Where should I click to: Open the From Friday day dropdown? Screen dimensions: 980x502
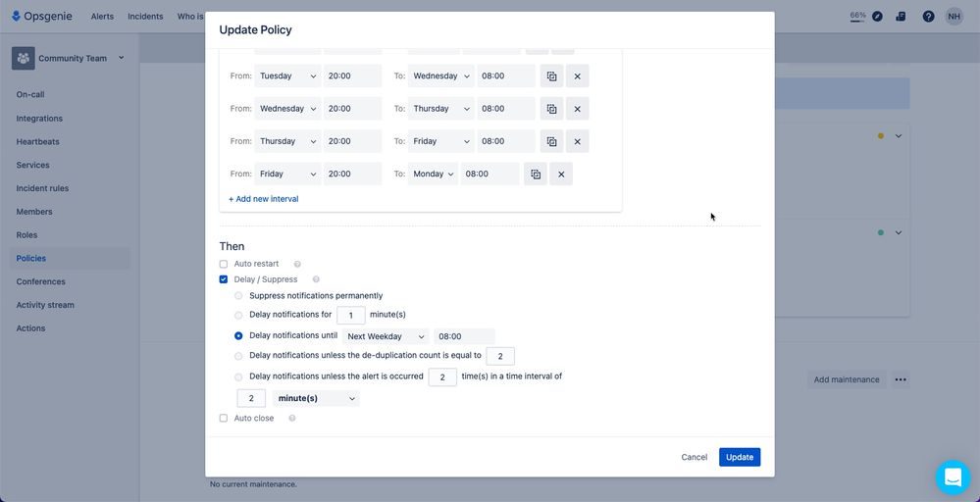point(287,175)
